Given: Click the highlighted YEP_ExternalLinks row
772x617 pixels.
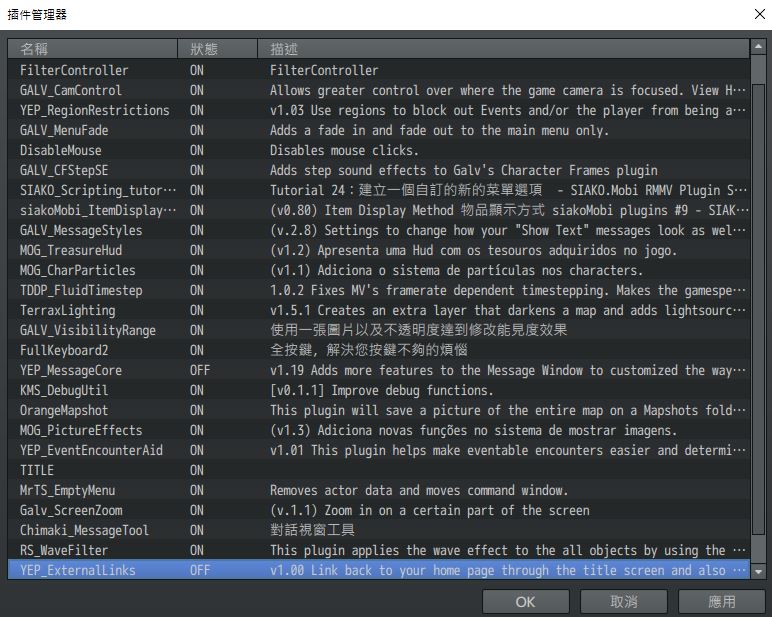Looking at the screenshot, I should point(379,570).
